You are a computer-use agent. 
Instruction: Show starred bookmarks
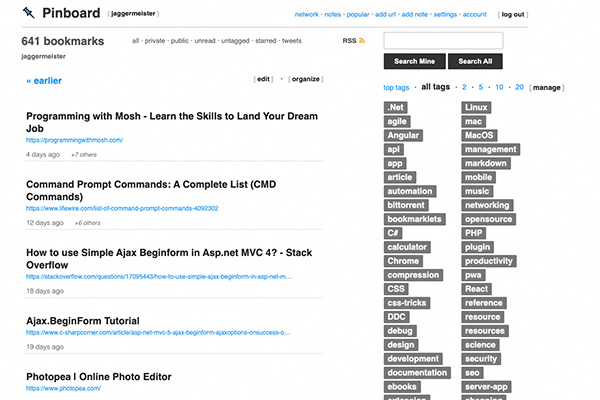tap(266, 41)
